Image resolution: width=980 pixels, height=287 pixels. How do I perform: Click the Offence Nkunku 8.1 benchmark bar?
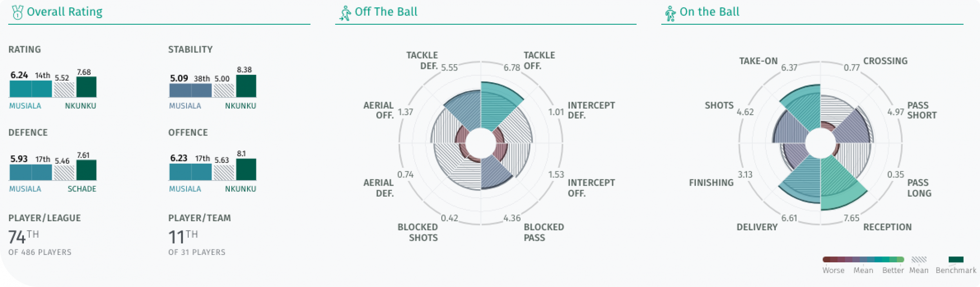246,169
